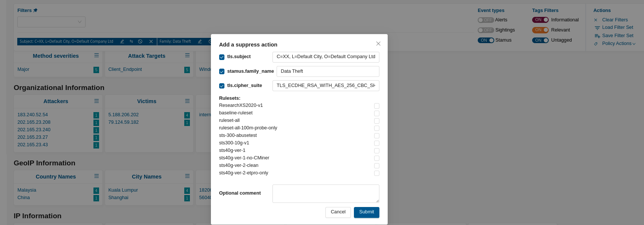Remove the Subject filter chip
This screenshot has width=644, height=225.
pos(151,42)
